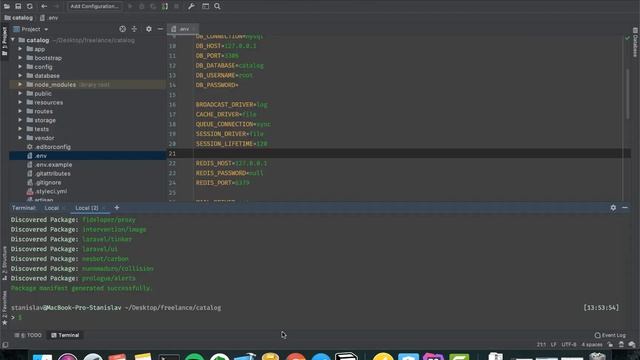Add new terminal session with plus
640x360 pixels.
coord(117,208)
